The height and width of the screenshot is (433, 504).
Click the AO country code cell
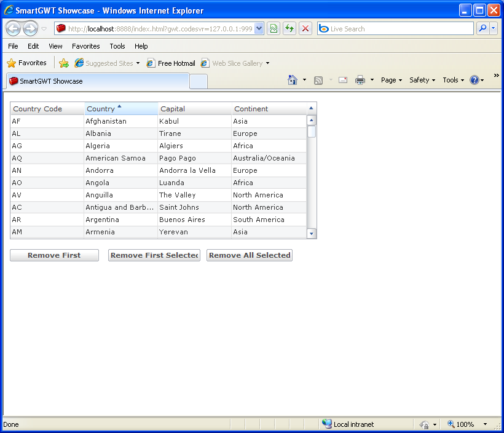(47, 183)
